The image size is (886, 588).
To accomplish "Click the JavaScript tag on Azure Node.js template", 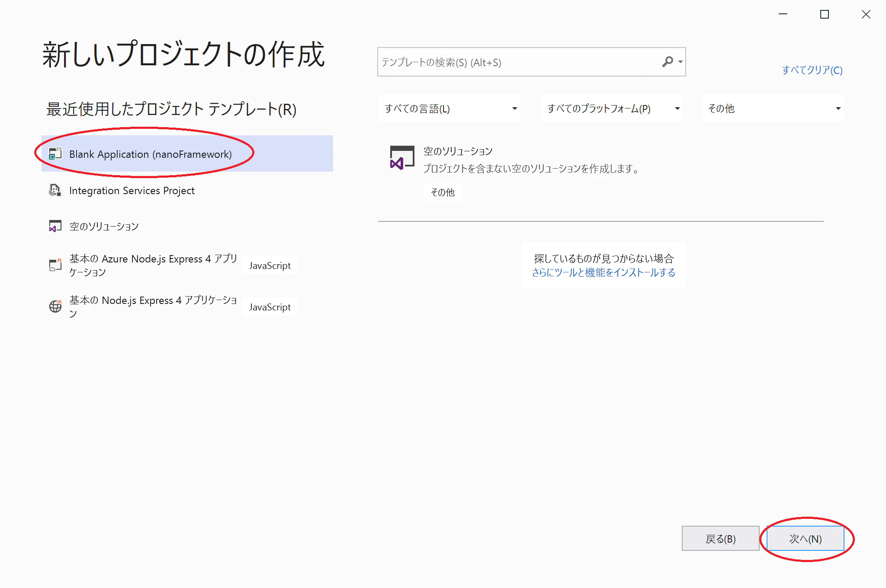I will tap(269, 265).
